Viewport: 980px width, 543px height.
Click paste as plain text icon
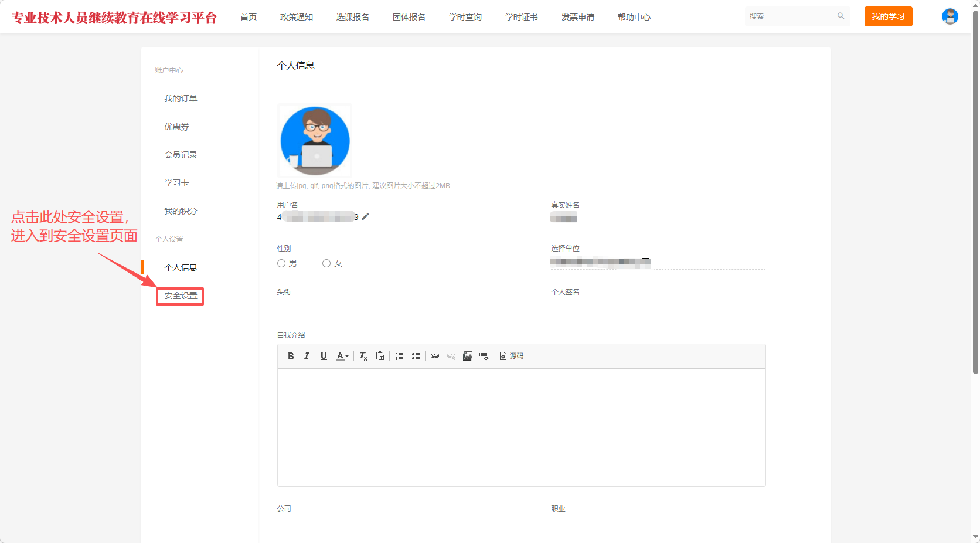click(x=380, y=356)
